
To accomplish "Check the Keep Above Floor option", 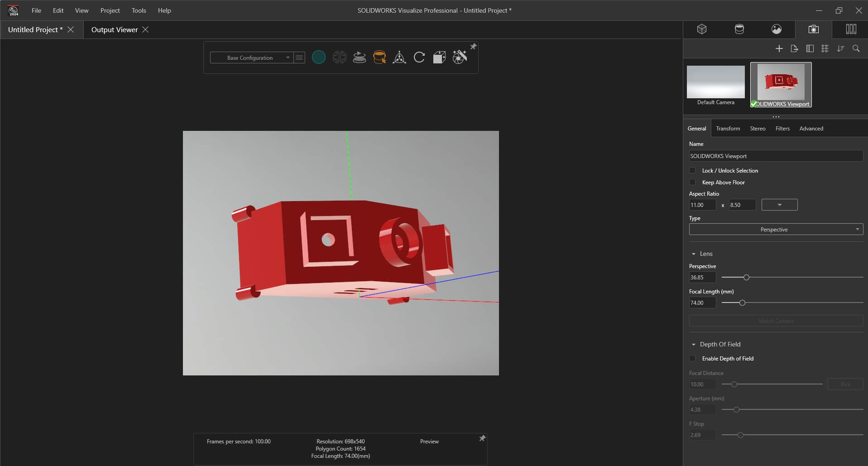I will pos(692,183).
